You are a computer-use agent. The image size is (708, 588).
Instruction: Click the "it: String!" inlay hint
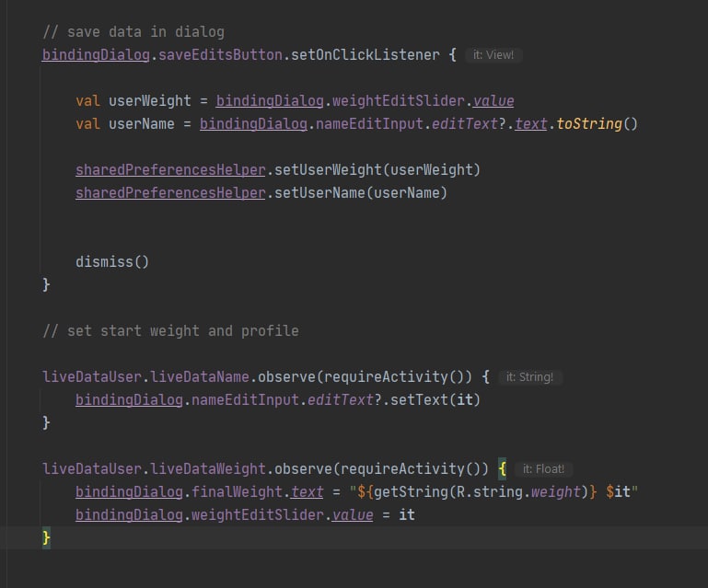click(x=529, y=377)
